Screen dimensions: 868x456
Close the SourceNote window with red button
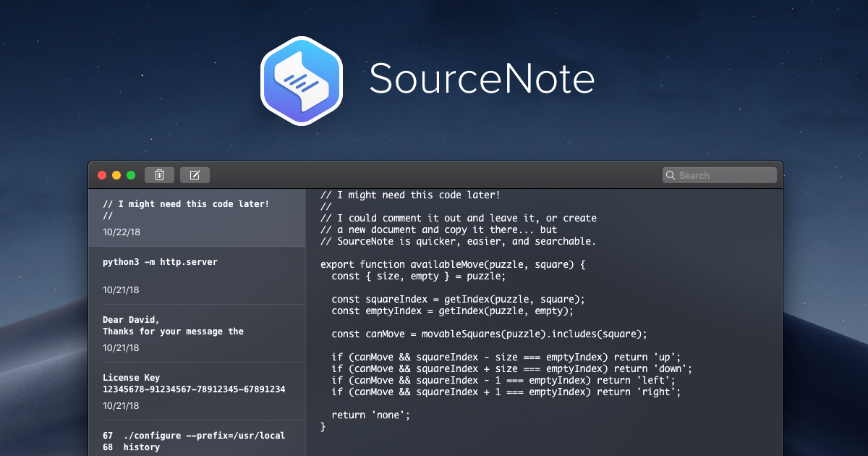pos(102,175)
